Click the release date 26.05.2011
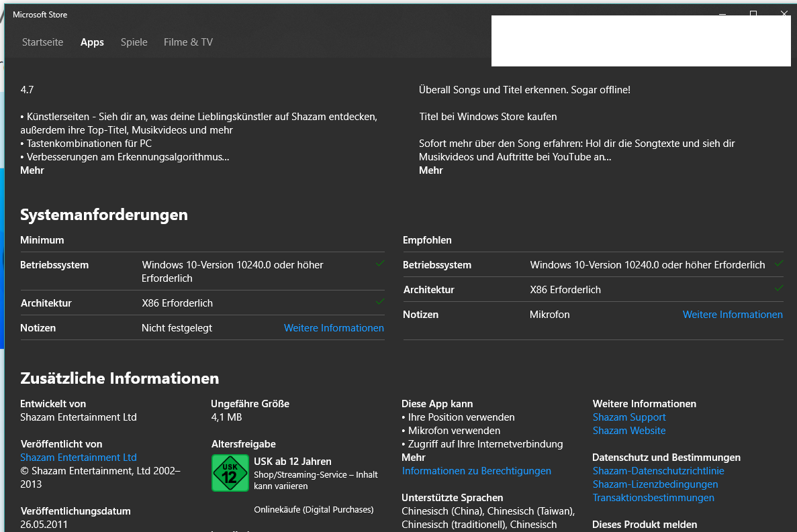The height and width of the screenshot is (532, 797). point(44,525)
